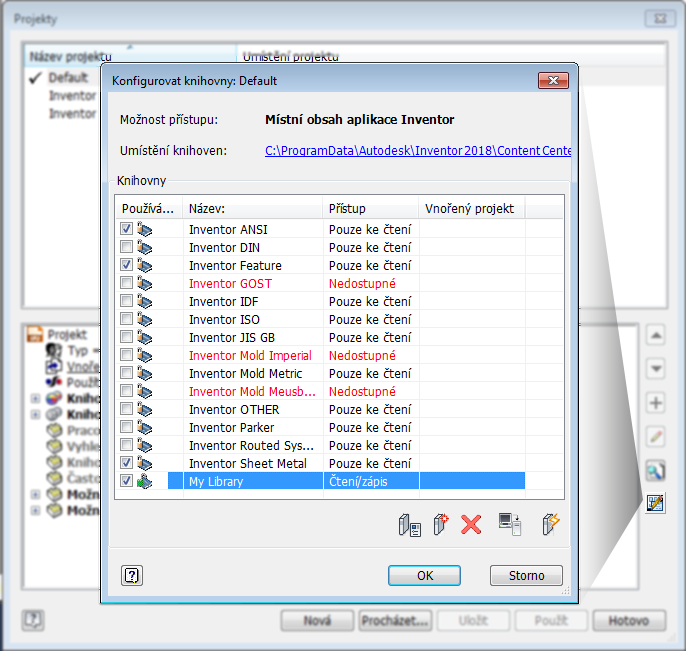The image size is (686, 651).
Task: Tick the Inventor Routed Systems checkbox
Action: (126, 444)
